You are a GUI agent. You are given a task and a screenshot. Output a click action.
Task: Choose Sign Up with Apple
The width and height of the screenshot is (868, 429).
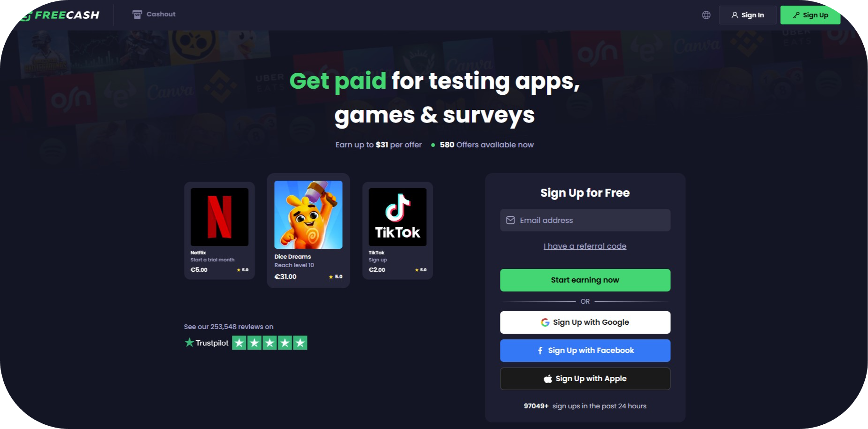585,379
